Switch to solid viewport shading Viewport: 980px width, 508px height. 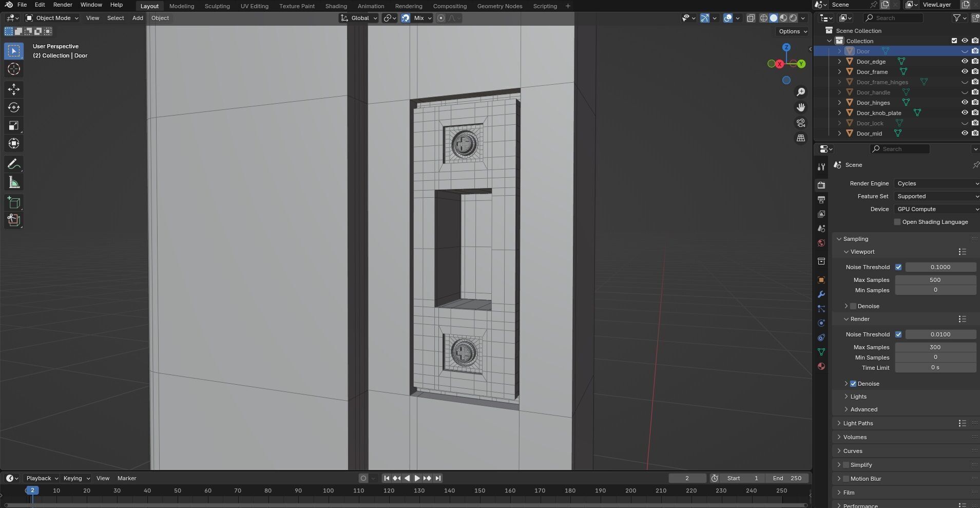coord(774,18)
